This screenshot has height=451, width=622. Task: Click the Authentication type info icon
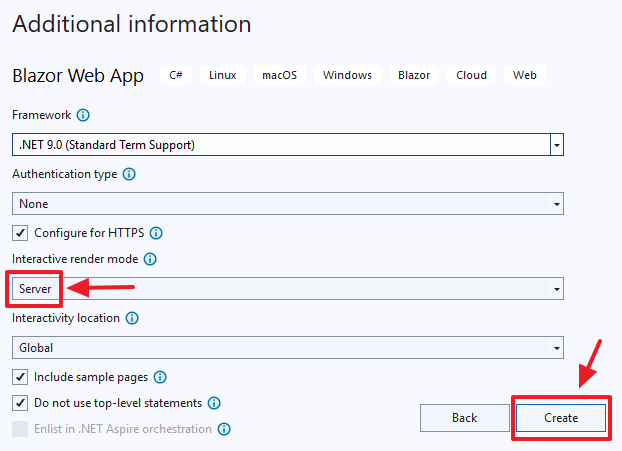[x=129, y=174]
